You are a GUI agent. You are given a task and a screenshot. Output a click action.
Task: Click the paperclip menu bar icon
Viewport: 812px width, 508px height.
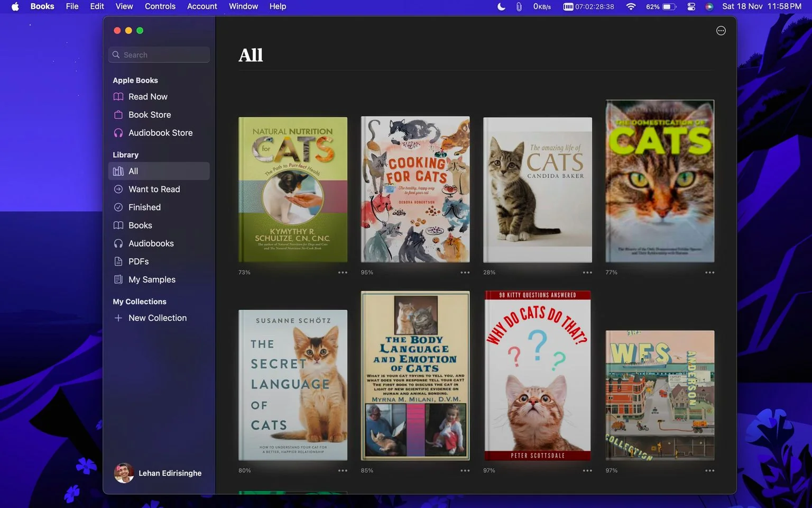click(519, 6)
